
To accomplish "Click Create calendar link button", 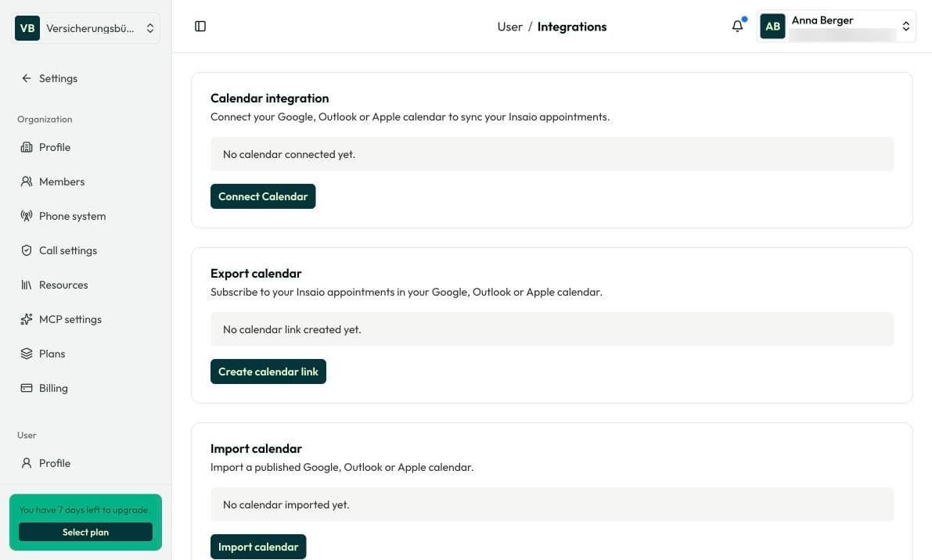I will pos(268,372).
